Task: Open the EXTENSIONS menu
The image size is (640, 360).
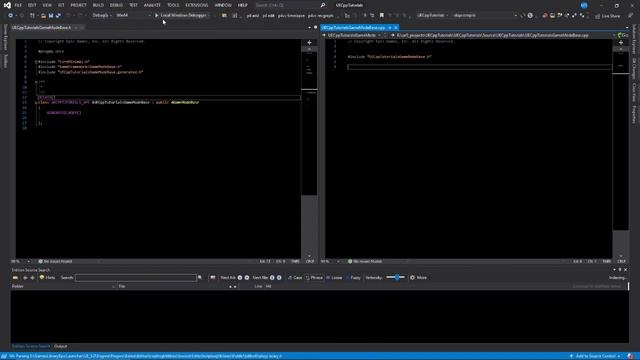Action: point(197,5)
